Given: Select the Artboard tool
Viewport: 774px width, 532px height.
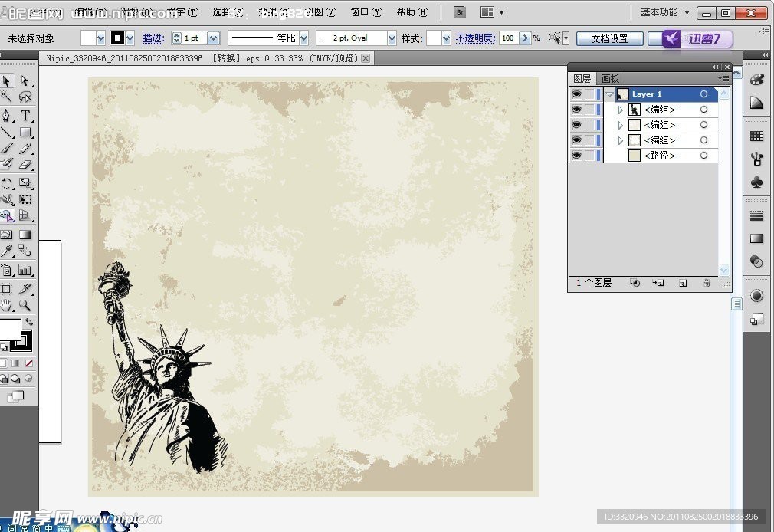Looking at the screenshot, I should point(7,289).
